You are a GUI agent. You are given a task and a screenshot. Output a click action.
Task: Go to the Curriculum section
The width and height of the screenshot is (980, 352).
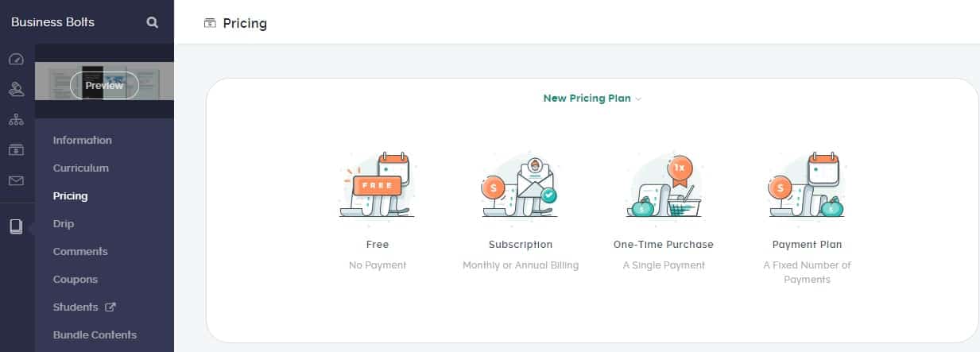click(x=80, y=168)
